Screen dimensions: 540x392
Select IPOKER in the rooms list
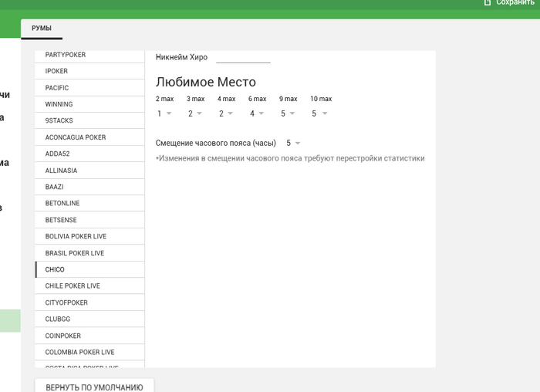tap(89, 71)
